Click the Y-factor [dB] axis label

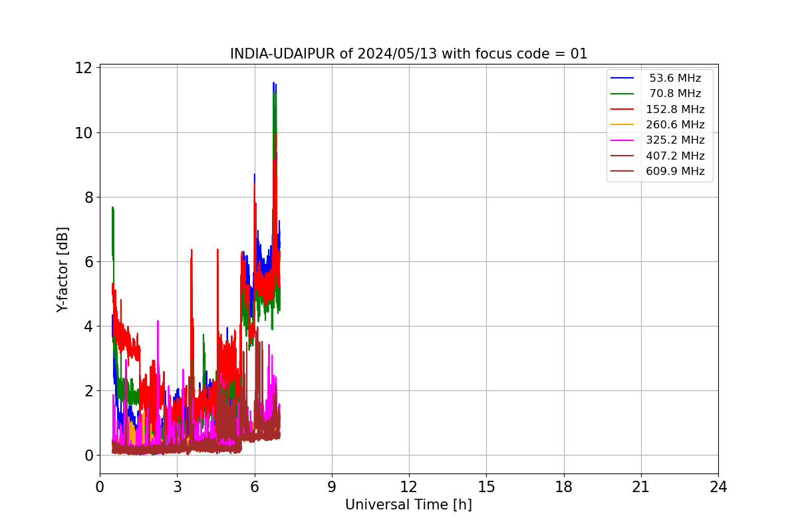point(63,269)
